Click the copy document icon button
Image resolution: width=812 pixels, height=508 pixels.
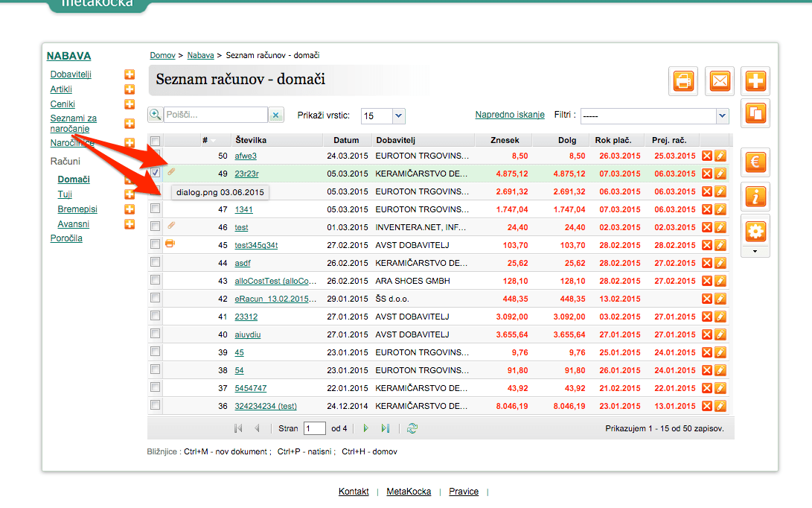pyautogui.click(x=755, y=113)
